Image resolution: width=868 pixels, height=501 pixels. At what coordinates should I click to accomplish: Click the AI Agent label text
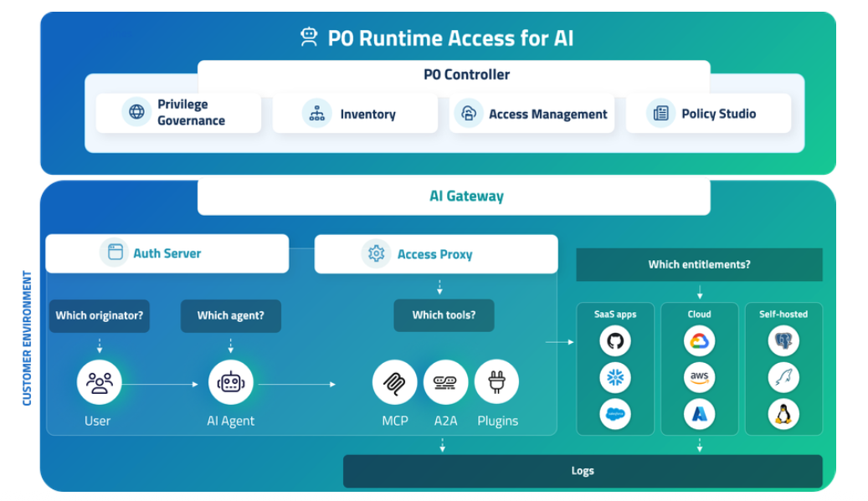[x=231, y=421]
